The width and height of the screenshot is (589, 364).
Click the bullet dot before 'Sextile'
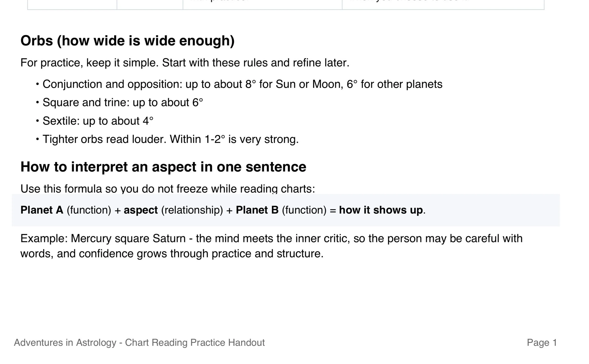click(37, 121)
